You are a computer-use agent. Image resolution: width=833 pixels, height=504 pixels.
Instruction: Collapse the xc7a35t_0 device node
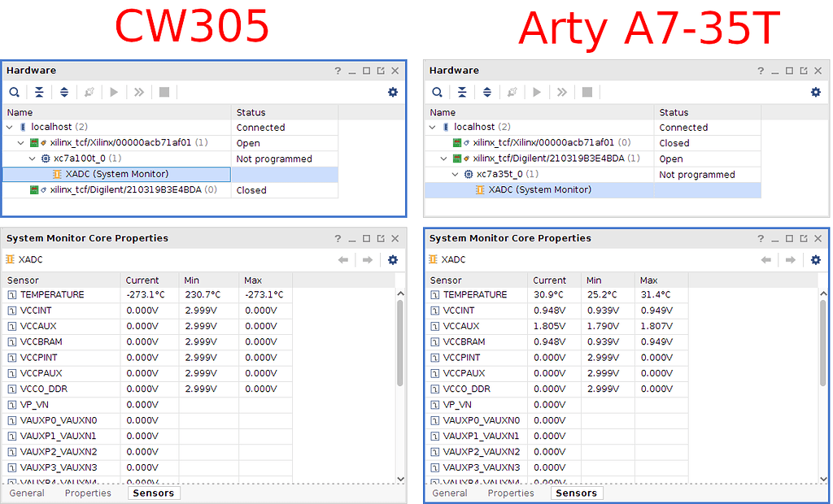click(456, 174)
